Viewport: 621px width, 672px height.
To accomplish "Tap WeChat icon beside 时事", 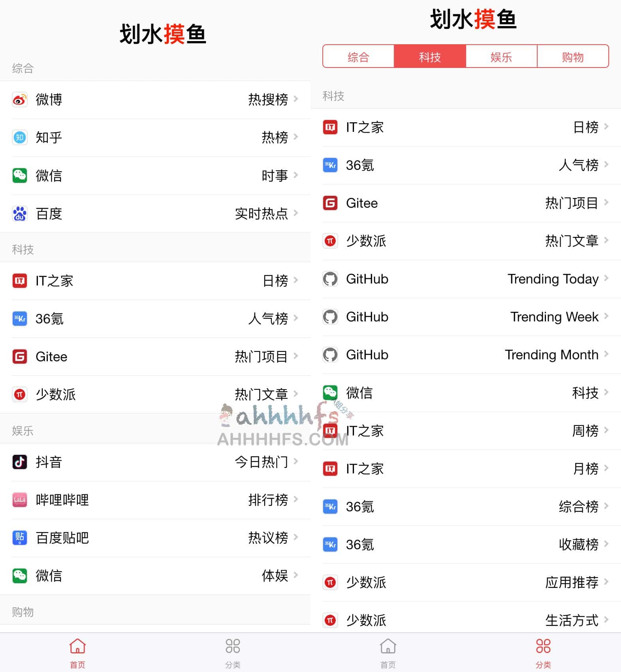I will [x=20, y=175].
